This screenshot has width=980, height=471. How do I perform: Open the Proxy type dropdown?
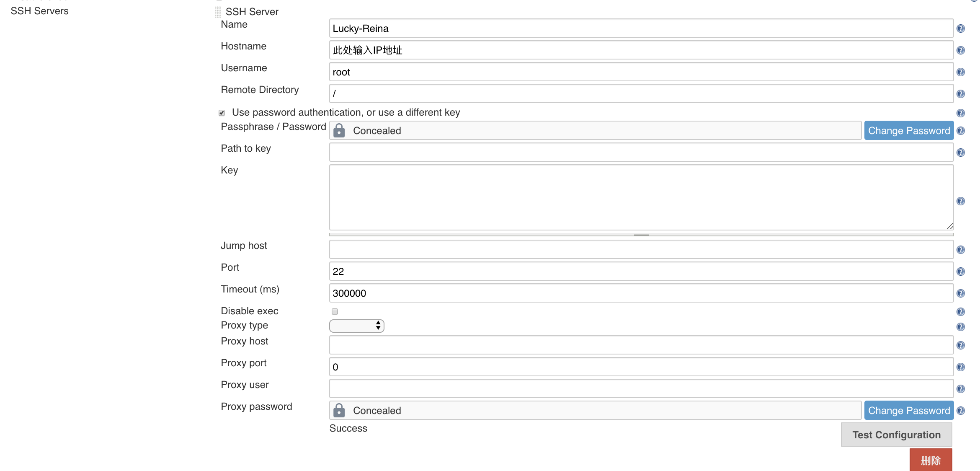[x=356, y=326]
